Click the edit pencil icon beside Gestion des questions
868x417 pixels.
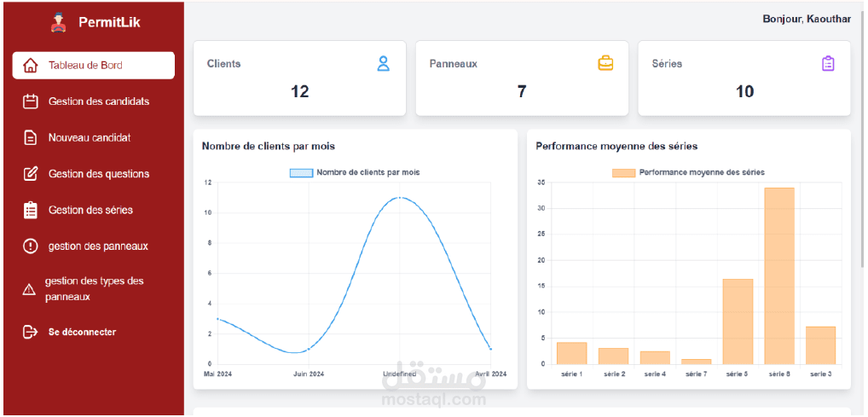click(x=31, y=174)
